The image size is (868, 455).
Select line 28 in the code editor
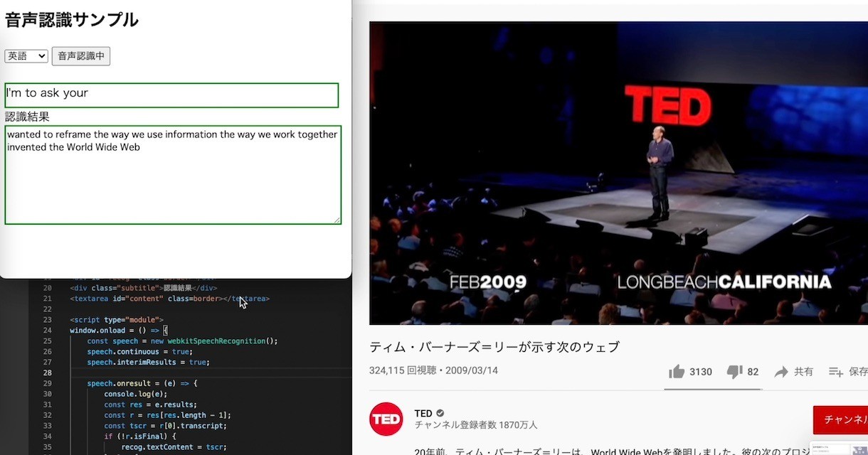[x=142, y=373]
